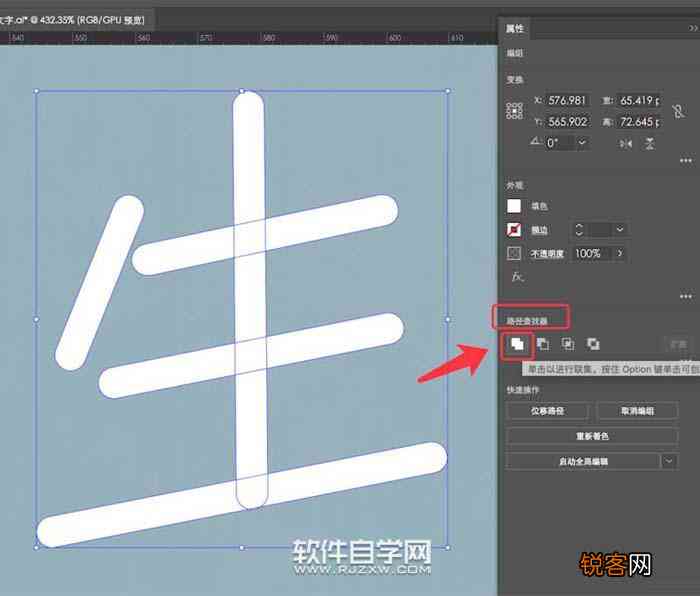Open the rotation angle dropdown
The image size is (700, 596).
click(x=582, y=143)
